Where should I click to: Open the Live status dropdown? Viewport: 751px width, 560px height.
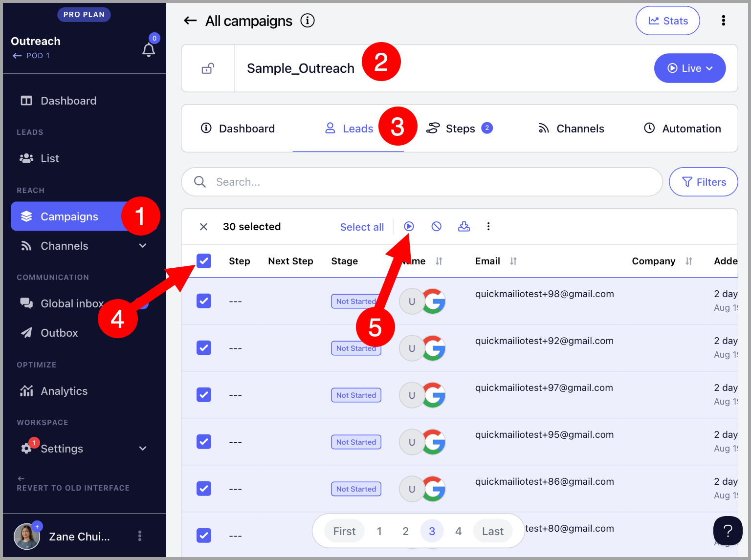pyautogui.click(x=689, y=68)
